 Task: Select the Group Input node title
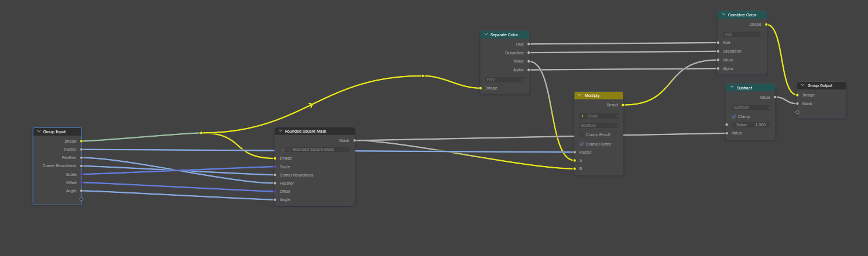click(x=54, y=132)
